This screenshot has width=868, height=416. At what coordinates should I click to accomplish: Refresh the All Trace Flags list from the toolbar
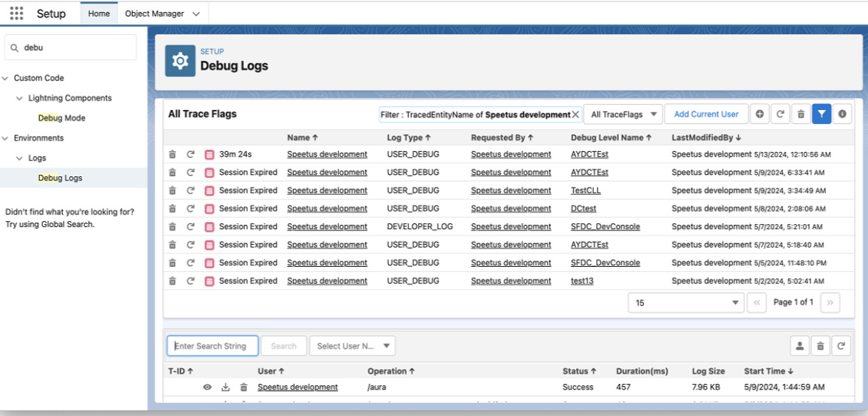(780, 114)
